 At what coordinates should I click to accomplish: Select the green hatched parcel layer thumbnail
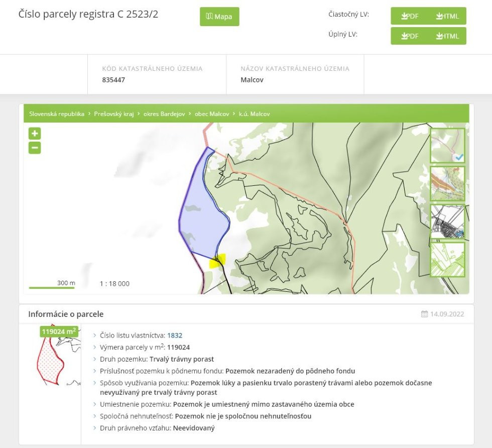[x=447, y=260]
